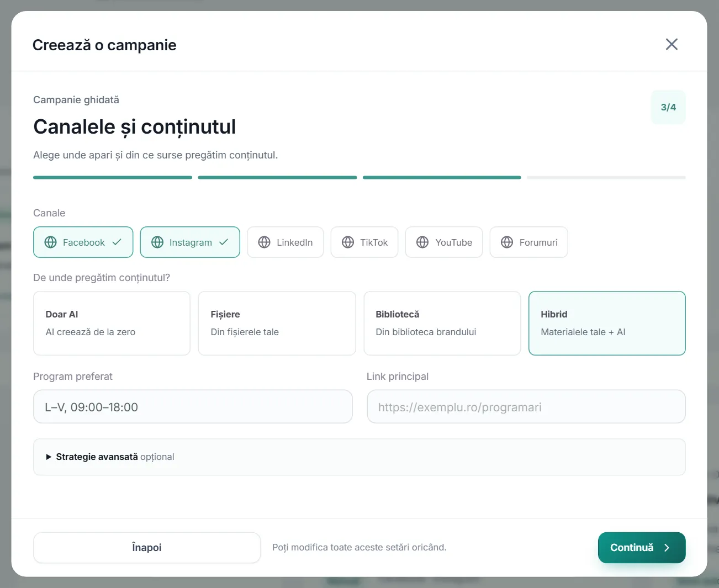
Task: Expand Strategie avansată triangle
Action: [49, 457]
